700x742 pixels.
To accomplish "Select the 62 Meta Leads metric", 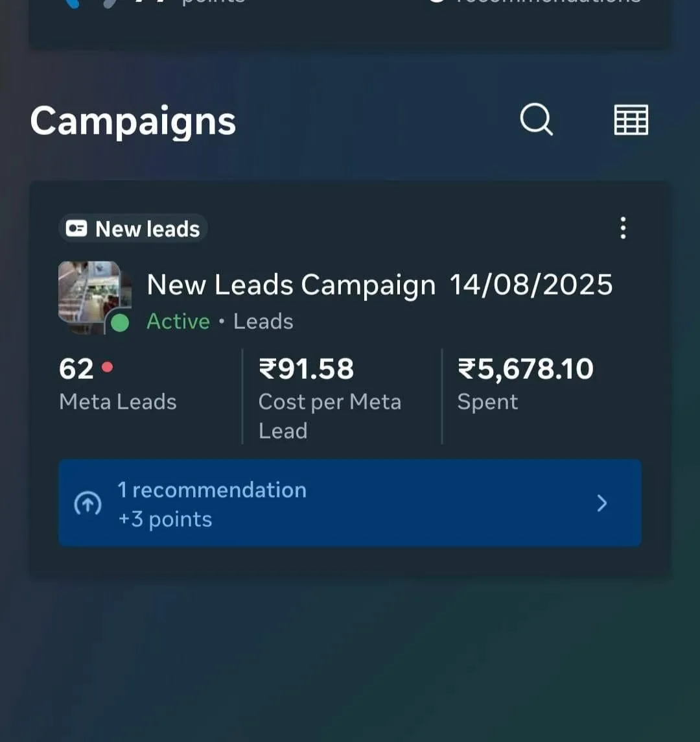I will click(118, 384).
